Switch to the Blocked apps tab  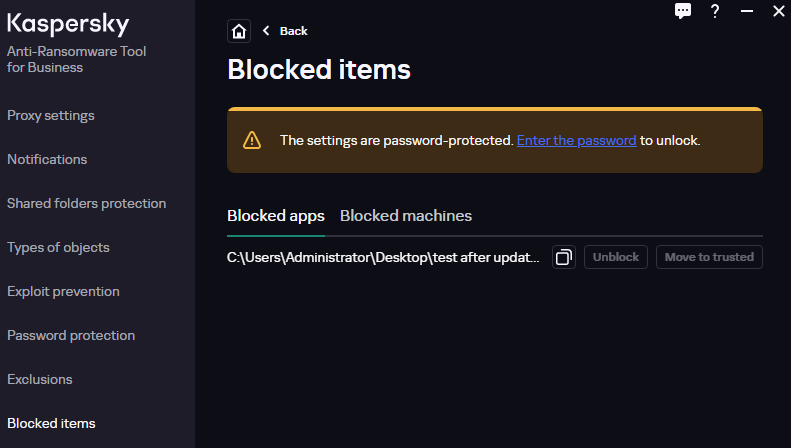coord(276,216)
